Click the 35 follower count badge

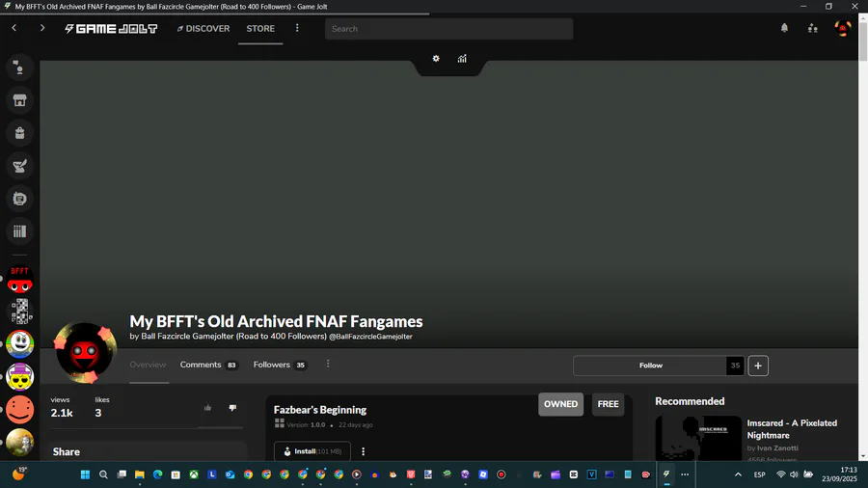point(735,366)
